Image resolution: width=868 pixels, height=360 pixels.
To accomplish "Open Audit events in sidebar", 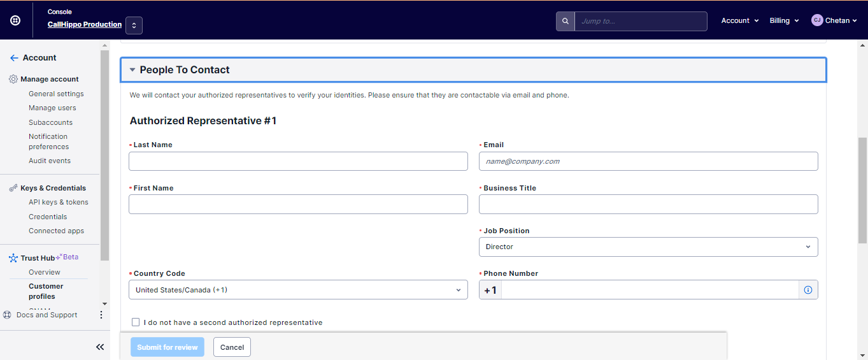I will (x=50, y=161).
